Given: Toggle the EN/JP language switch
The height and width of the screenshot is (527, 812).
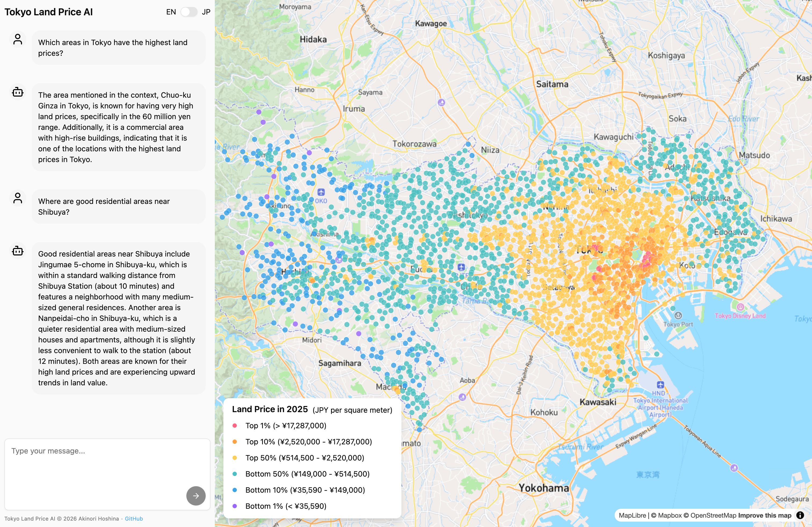Looking at the screenshot, I should click(x=189, y=12).
